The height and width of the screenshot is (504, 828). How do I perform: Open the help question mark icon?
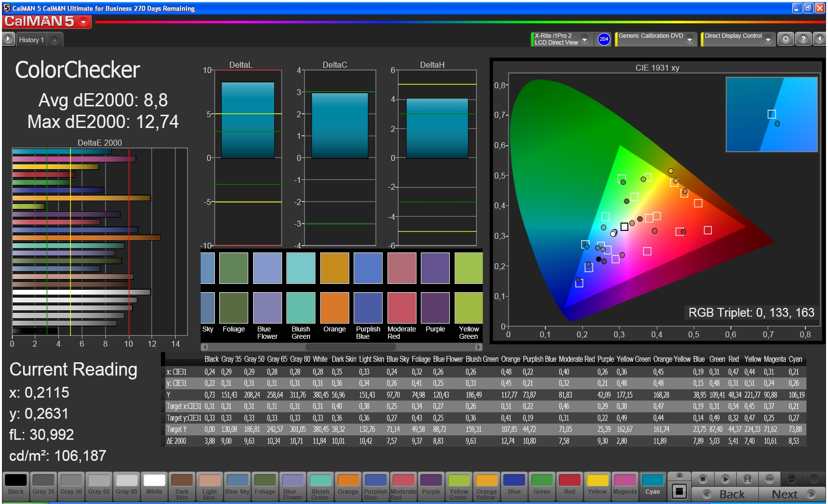803,39
